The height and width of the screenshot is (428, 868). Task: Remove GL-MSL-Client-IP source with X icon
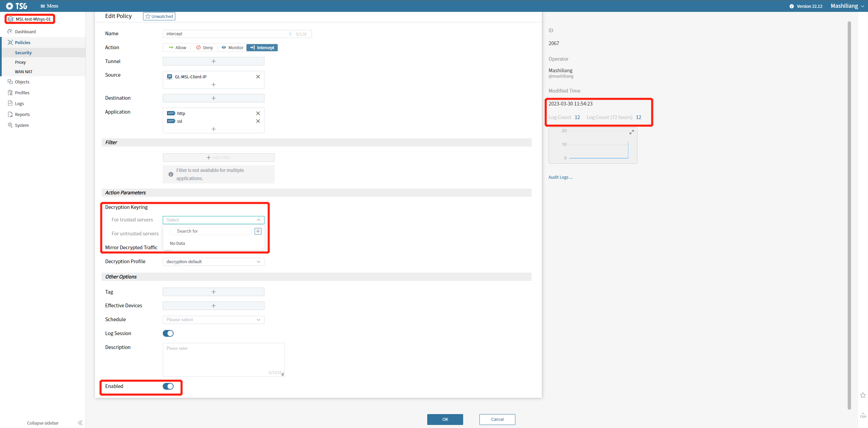(258, 77)
